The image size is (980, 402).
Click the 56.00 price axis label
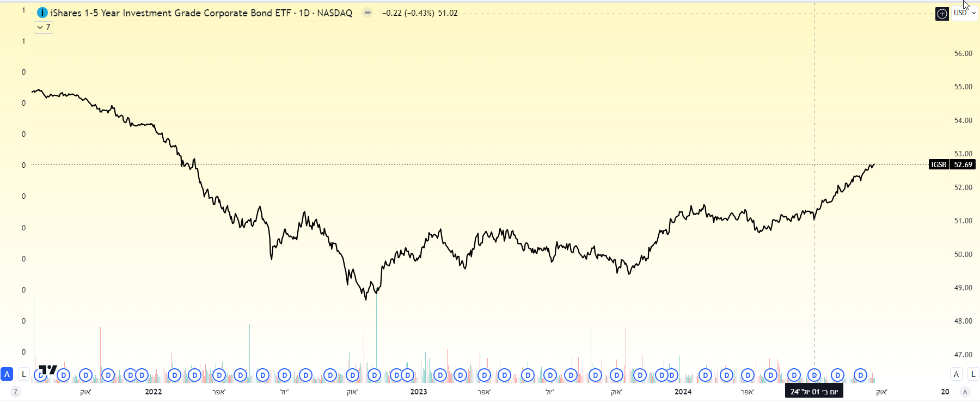[x=963, y=53]
